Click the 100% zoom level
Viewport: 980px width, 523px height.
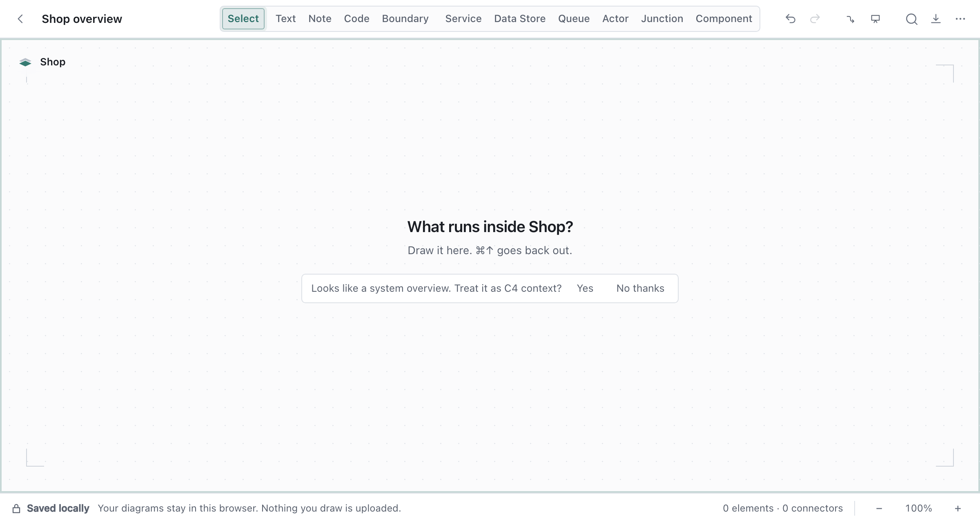point(918,508)
